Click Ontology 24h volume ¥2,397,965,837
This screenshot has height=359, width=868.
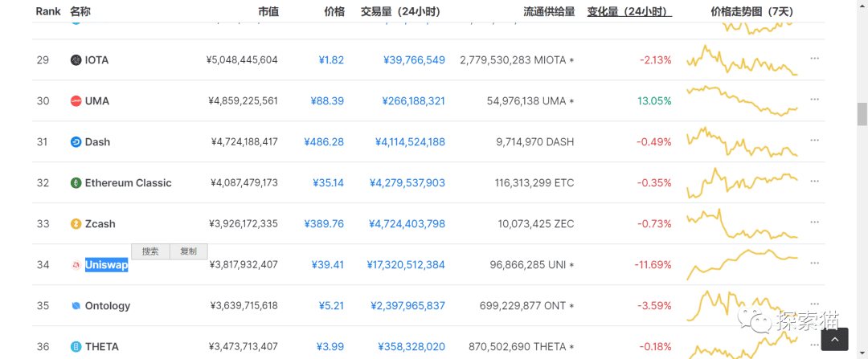[x=410, y=306]
